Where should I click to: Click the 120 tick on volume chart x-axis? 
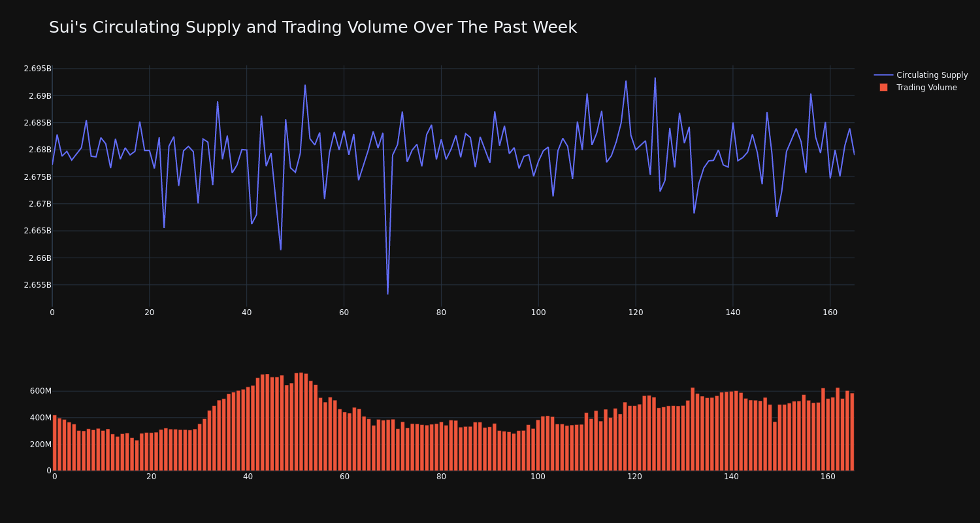pos(634,477)
